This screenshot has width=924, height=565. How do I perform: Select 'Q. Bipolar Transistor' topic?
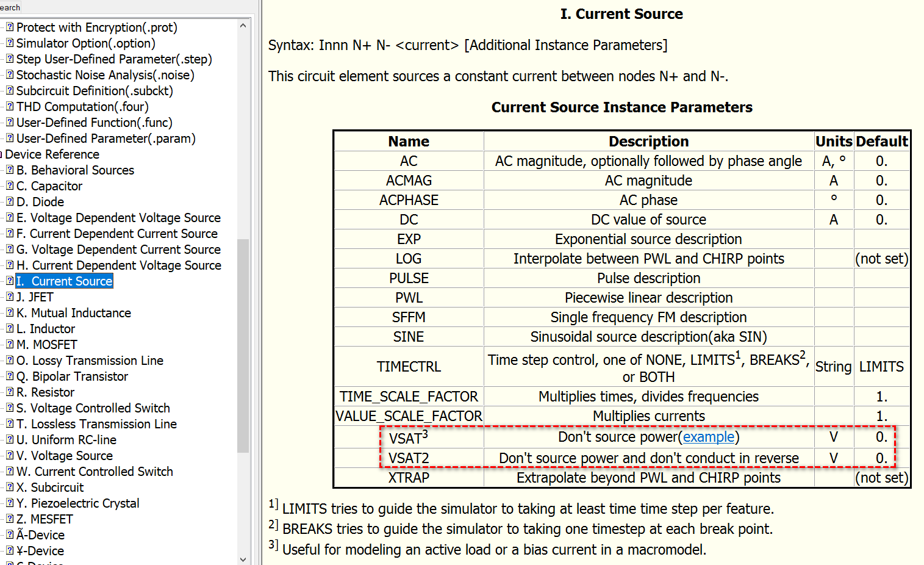(72, 376)
